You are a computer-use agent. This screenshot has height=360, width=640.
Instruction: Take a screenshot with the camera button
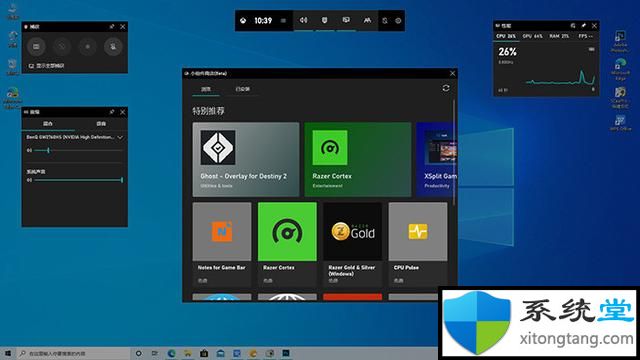coord(36,47)
